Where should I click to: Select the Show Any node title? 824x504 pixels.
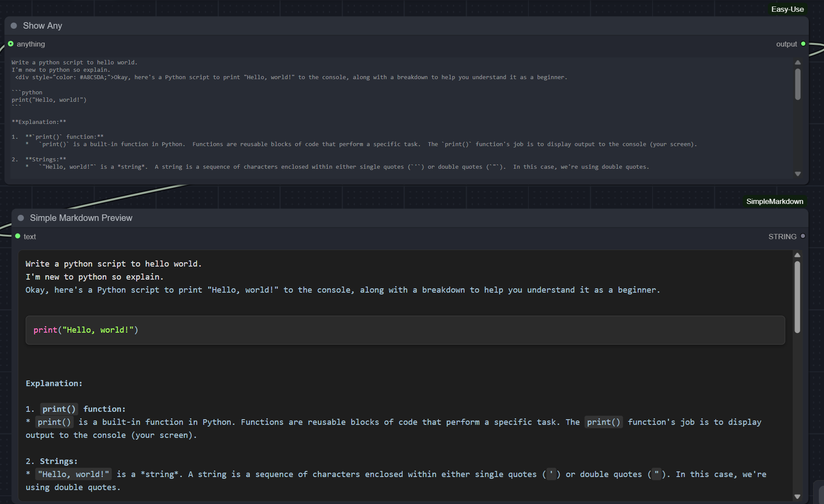43,26
